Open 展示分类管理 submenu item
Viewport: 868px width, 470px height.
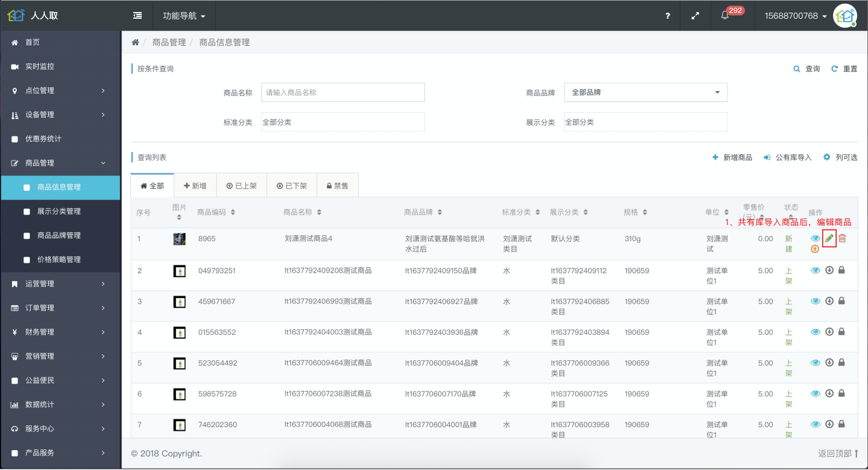tap(60, 211)
